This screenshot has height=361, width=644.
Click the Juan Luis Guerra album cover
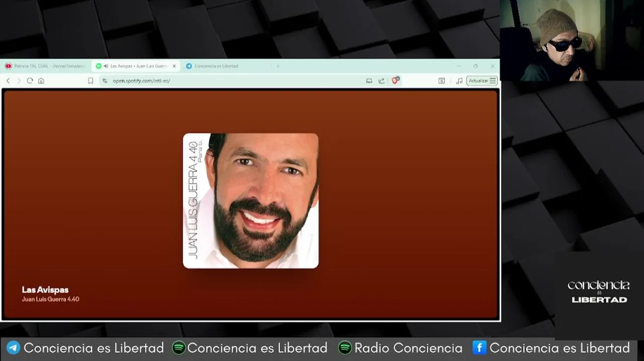pos(251,201)
